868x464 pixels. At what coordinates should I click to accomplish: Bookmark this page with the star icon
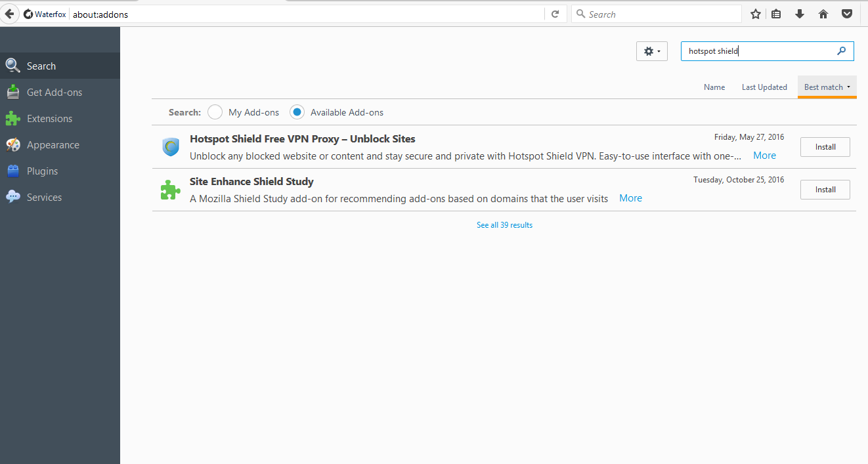coord(756,14)
